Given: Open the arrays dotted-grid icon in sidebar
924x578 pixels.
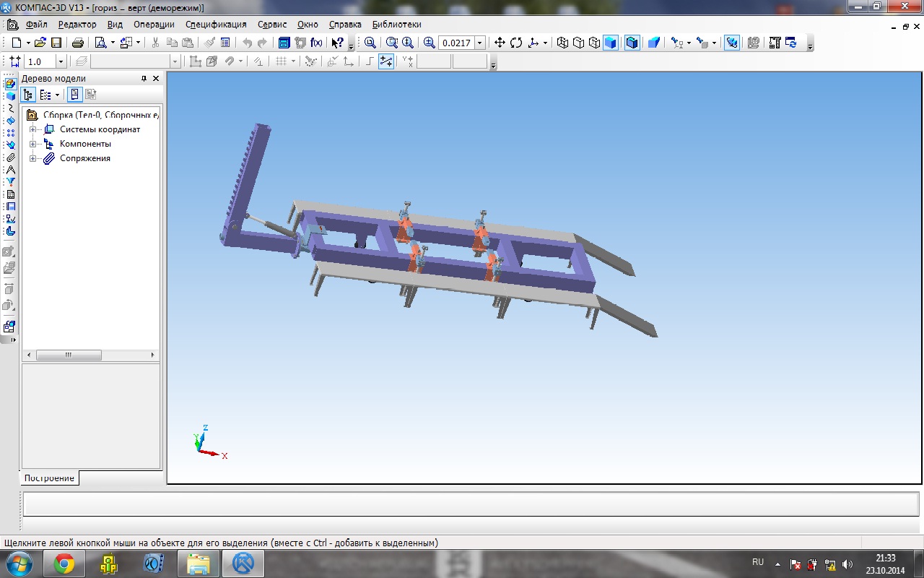Looking at the screenshot, I should [10, 132].
